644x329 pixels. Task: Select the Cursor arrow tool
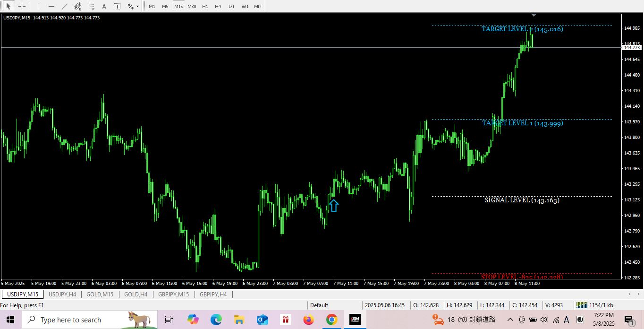[x=8, y=7]
